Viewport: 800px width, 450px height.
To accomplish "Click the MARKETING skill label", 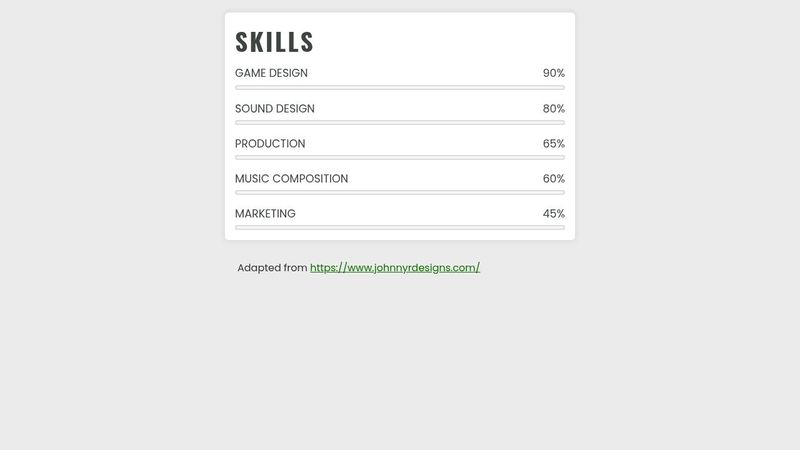I will pos(265,213).
